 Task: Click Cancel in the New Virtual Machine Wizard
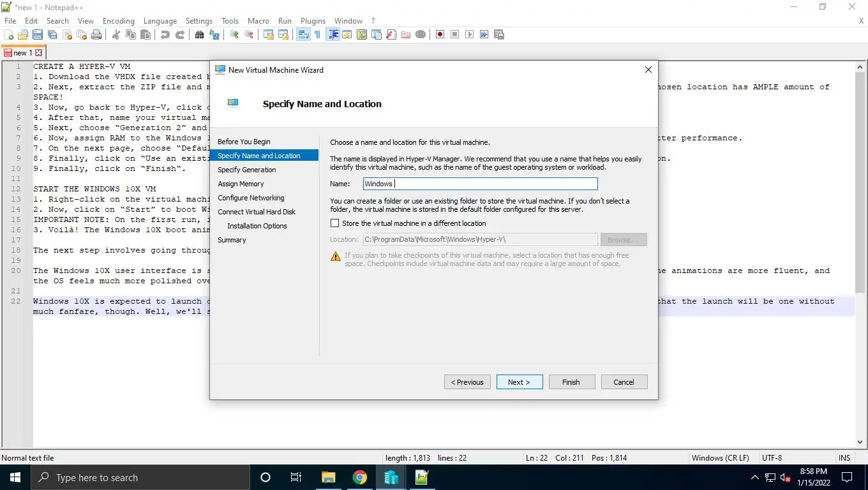624,382
